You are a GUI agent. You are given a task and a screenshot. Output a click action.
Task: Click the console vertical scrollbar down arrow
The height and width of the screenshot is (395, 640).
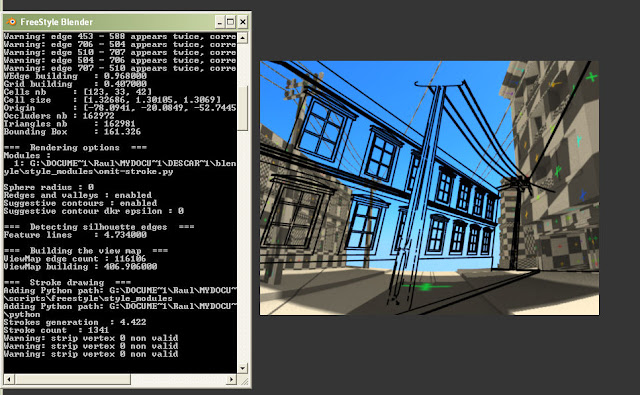pyautogui.click(x=242, y=368)
